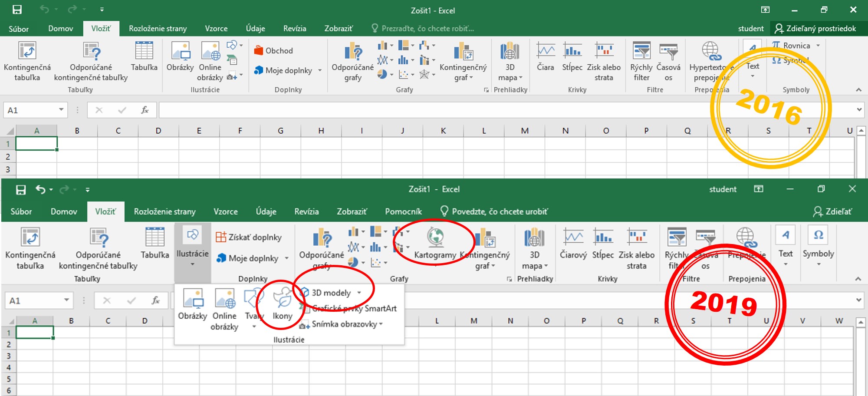Open Pomocník tab in bottom window
Screen dimensions: 868x396
(403, 211)
